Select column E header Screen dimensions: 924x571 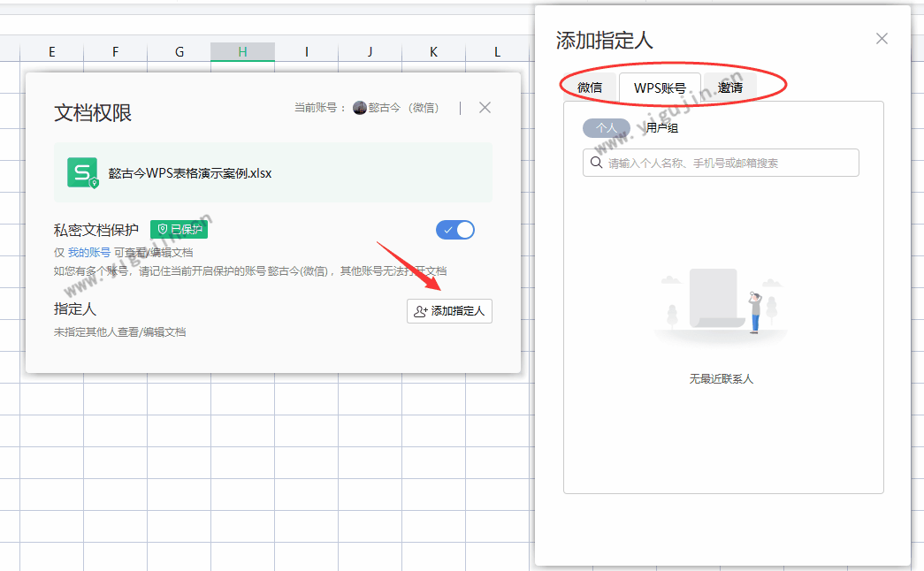click(52, 52)
